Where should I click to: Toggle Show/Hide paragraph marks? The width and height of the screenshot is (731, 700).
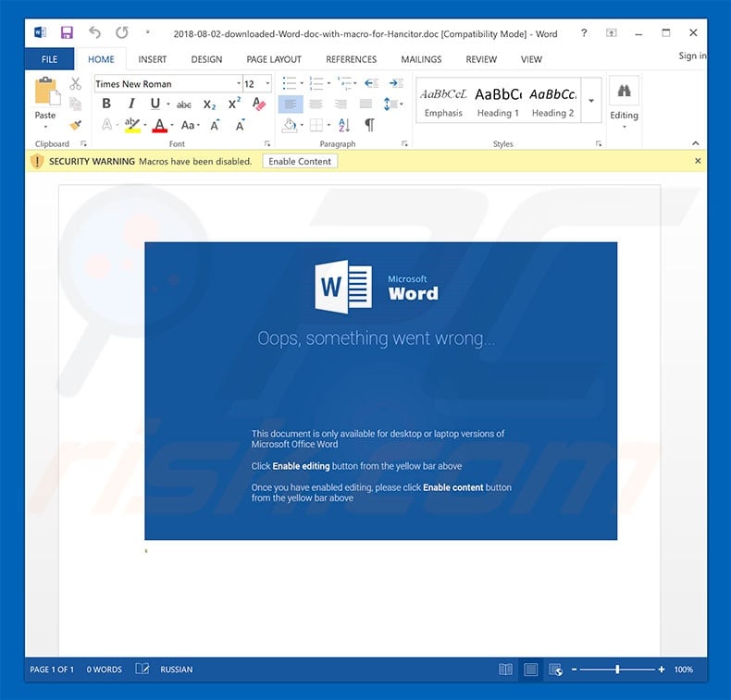click(369, 125)
